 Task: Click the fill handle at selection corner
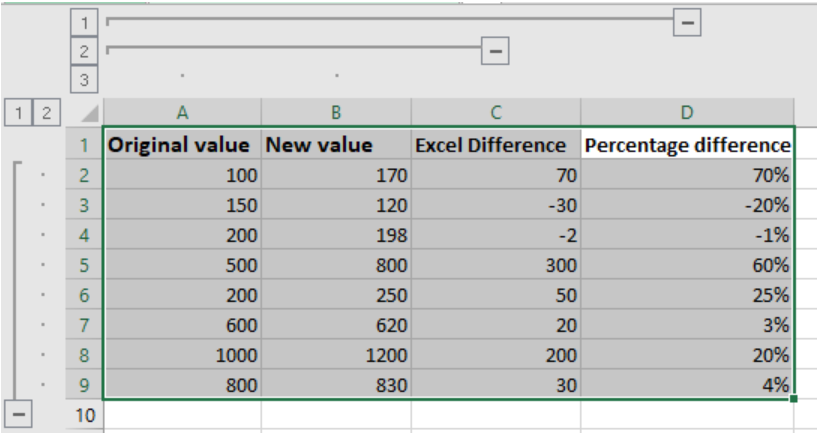point(793,399)
